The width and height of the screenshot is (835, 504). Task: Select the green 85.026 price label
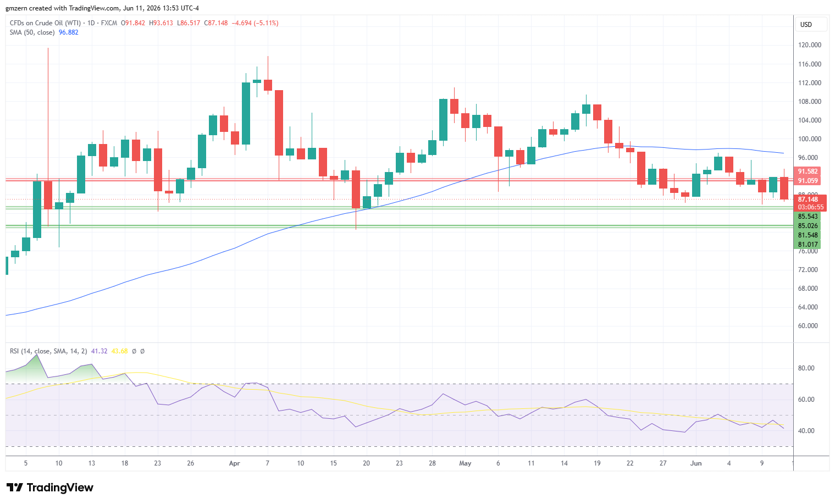808,226
